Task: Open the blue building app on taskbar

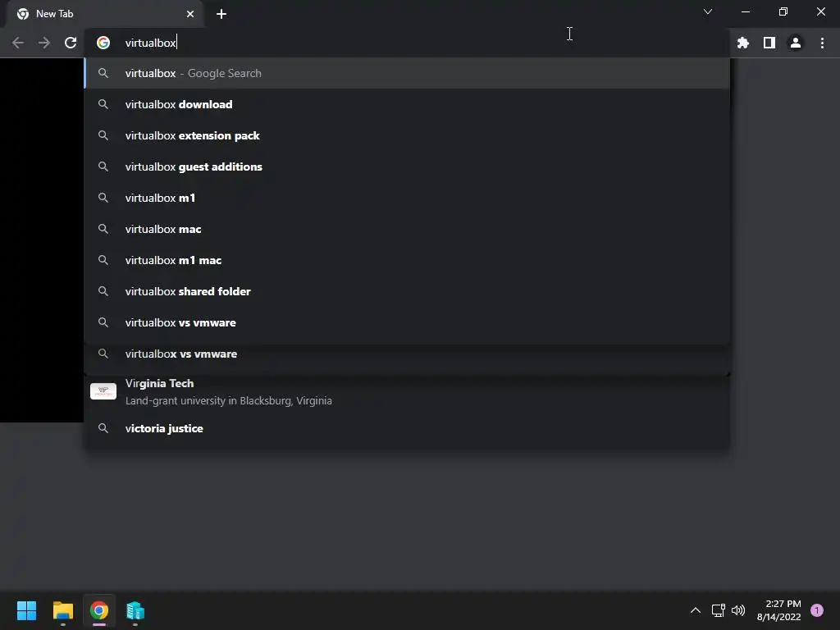Action: [135, 610]
